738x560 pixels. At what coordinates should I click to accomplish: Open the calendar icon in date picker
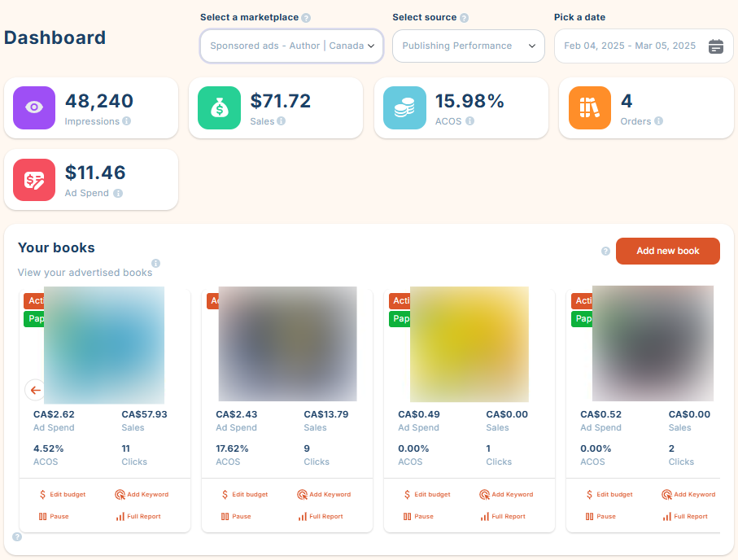715,46
